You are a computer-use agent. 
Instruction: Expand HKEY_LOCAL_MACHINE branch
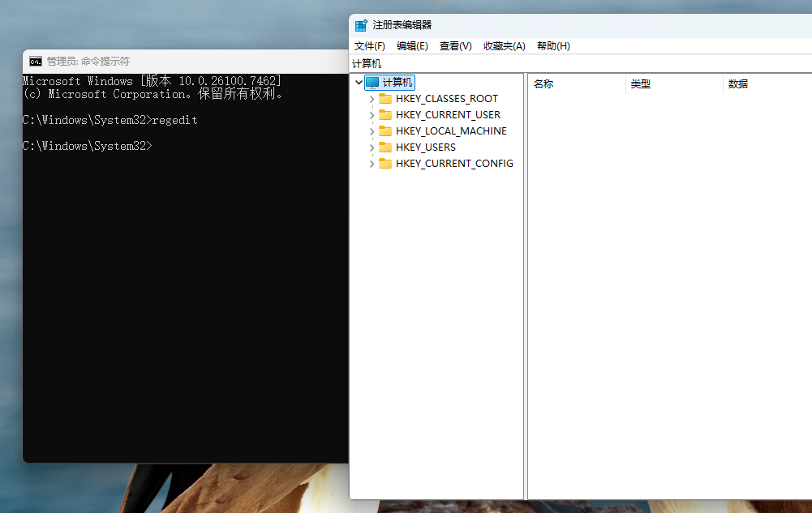point(372,131)
